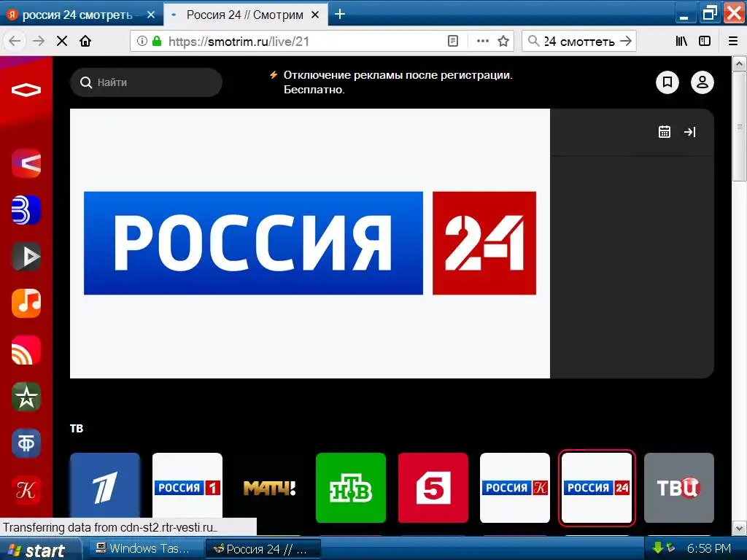This screenshot has height=560, width=747.
Task: Open the green star Zvezda sidebar icon
Action: coord(26,397)
